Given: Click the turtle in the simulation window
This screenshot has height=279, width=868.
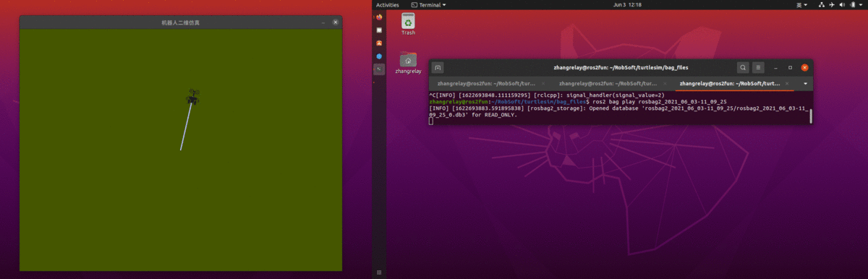Looking at the screenshot, I should point(192,96).
